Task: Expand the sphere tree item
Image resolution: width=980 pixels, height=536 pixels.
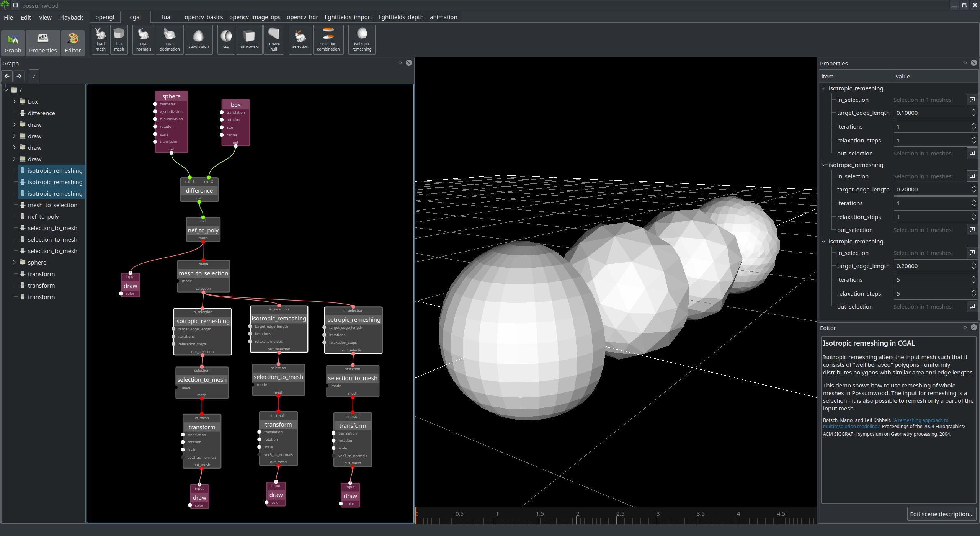Action: [x=15, y=262]
